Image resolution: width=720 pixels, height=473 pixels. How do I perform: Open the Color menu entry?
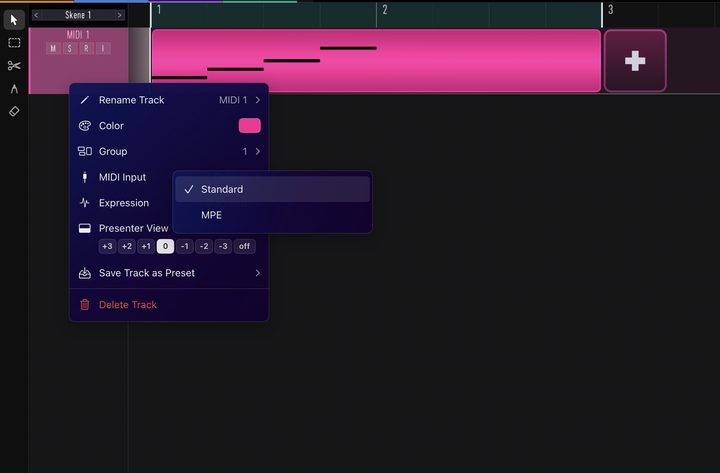tap(169, 126)
